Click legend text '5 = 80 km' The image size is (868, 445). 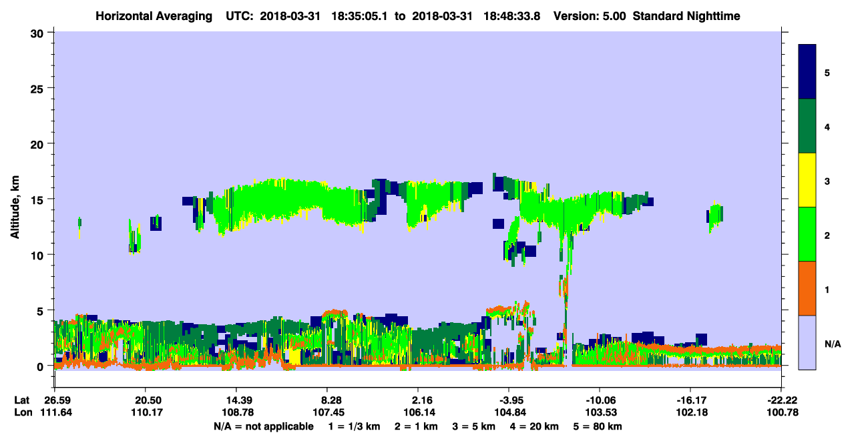(x=598, y=426)
